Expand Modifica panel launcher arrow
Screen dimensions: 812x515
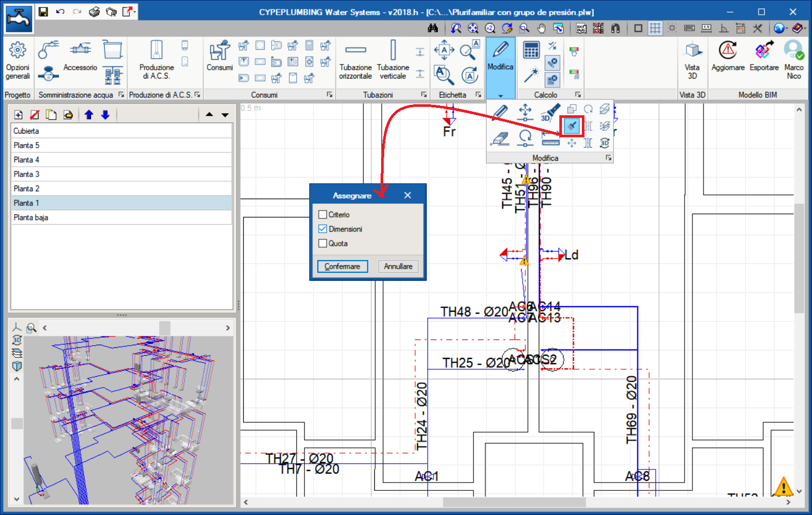click(608, 158)
